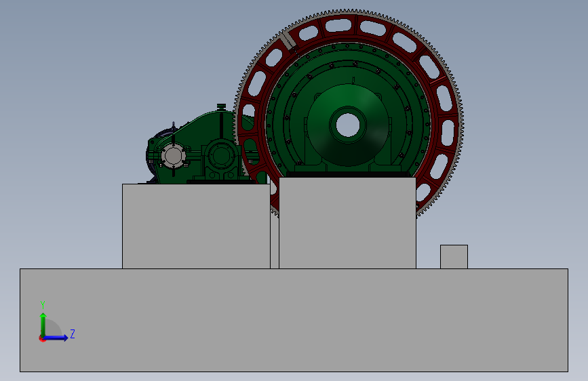Click the gray circular flange on the gearbox

[173, 156]
